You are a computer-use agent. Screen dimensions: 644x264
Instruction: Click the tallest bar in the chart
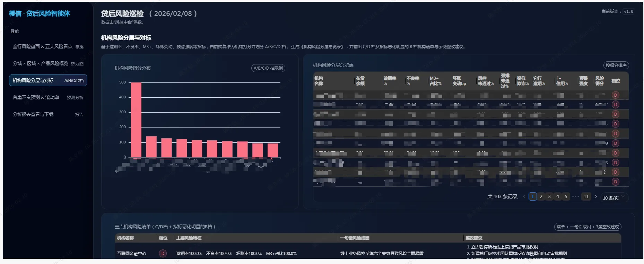pos(136,120)
